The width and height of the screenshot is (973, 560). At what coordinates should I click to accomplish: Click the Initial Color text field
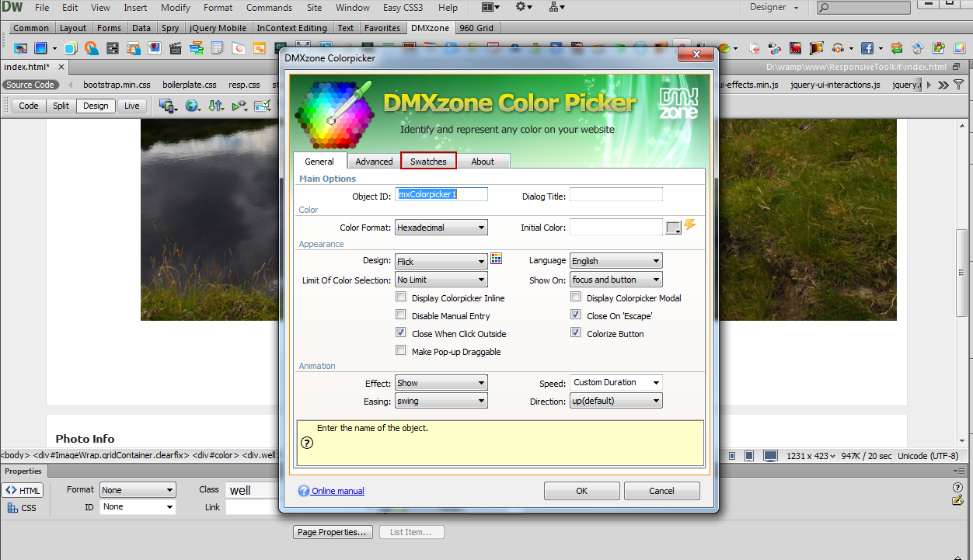pos(616,227)
